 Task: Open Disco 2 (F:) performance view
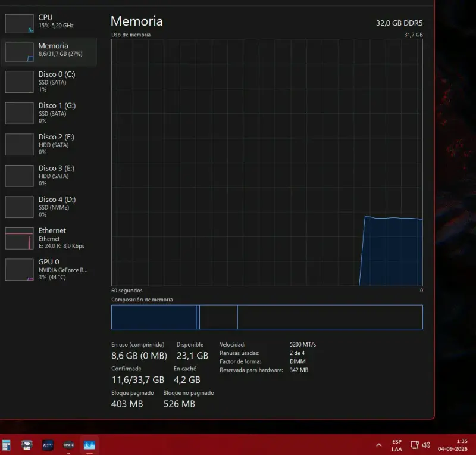point(49,144)
